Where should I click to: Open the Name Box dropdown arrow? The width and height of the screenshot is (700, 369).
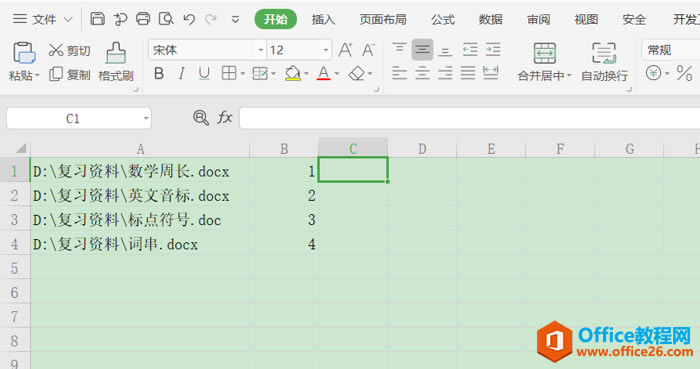[146, 118]
